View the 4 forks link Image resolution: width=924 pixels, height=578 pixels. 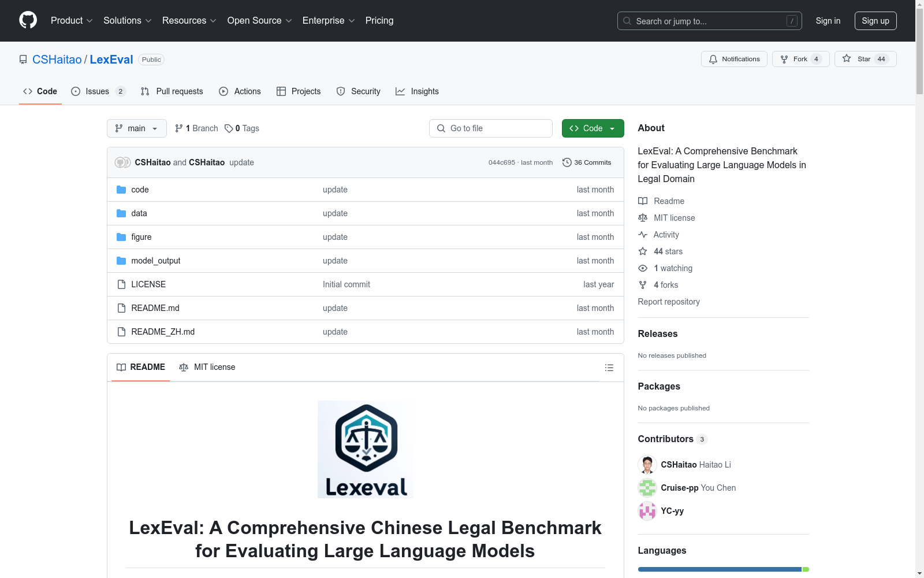point(658,285)
